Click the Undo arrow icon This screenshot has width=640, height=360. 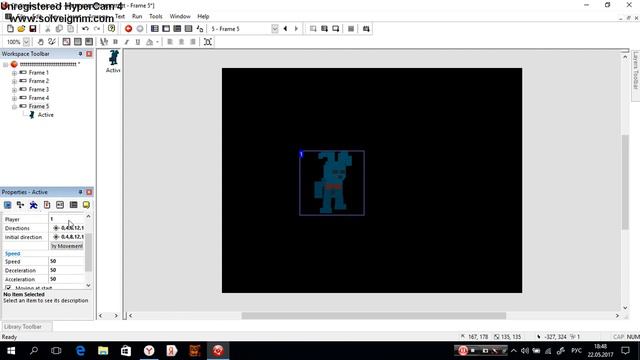[85, 29]
